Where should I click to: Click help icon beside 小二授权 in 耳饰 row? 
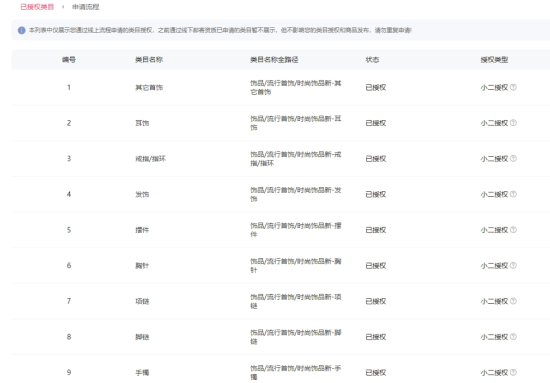[x=513, y=123]
